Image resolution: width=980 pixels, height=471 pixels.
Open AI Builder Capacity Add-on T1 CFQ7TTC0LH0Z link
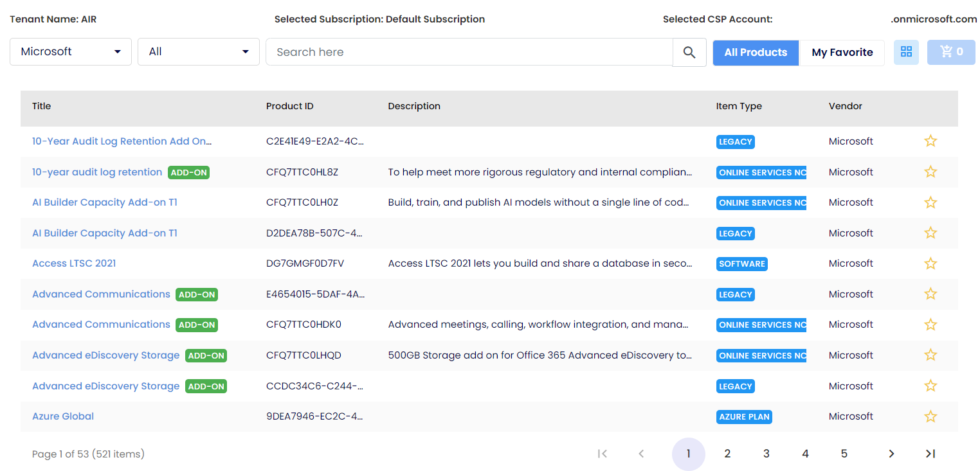[105, 202]
